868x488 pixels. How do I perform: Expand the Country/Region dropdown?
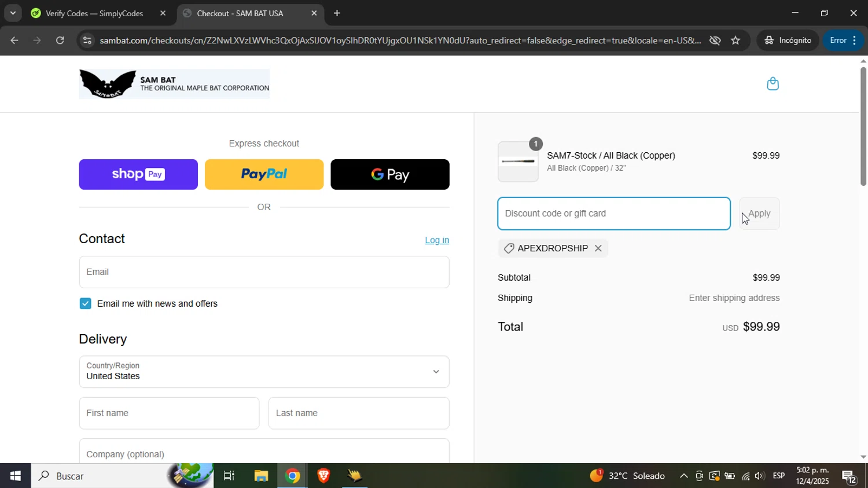click(264, 372)
